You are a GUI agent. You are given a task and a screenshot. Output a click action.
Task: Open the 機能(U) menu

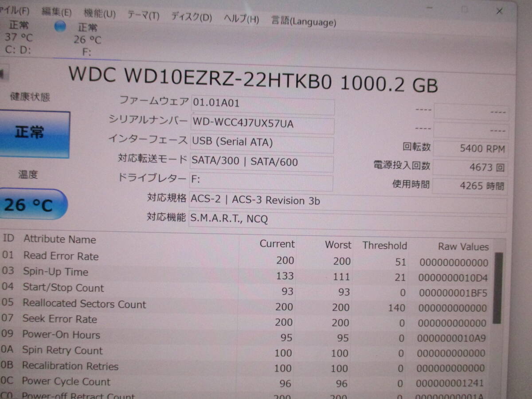100,14
